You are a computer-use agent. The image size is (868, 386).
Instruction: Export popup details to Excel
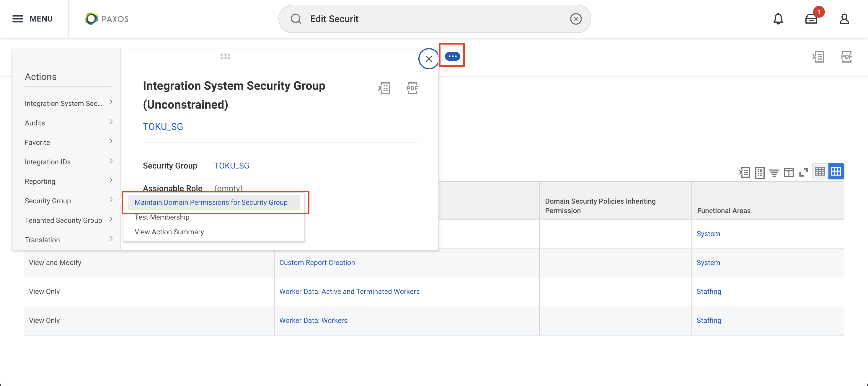pyautogui.click(x=384, y=88)
